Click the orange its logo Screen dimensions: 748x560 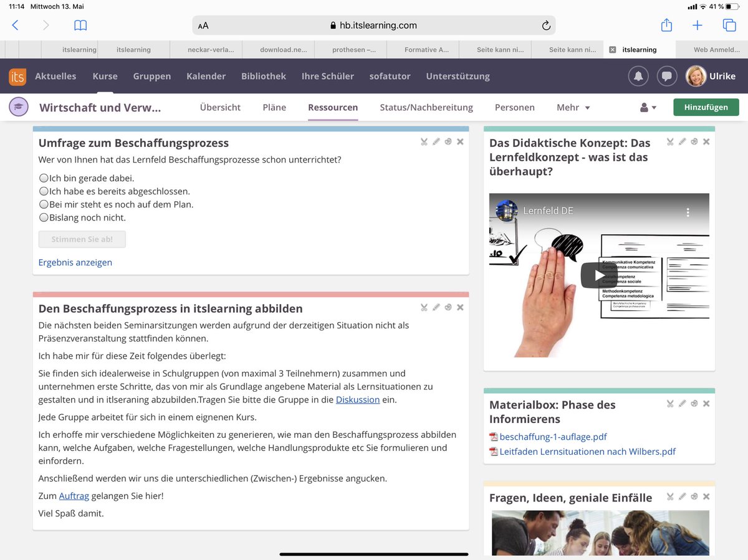click(17, 77)
